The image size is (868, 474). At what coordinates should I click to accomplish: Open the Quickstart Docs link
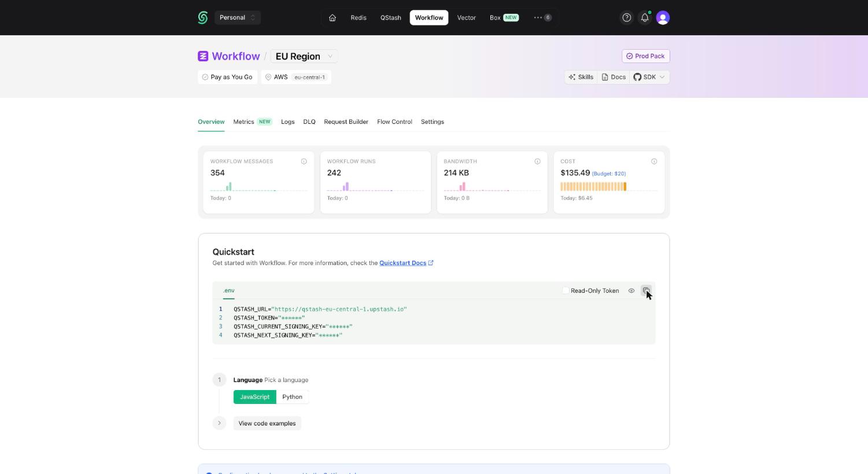point(407,263)
